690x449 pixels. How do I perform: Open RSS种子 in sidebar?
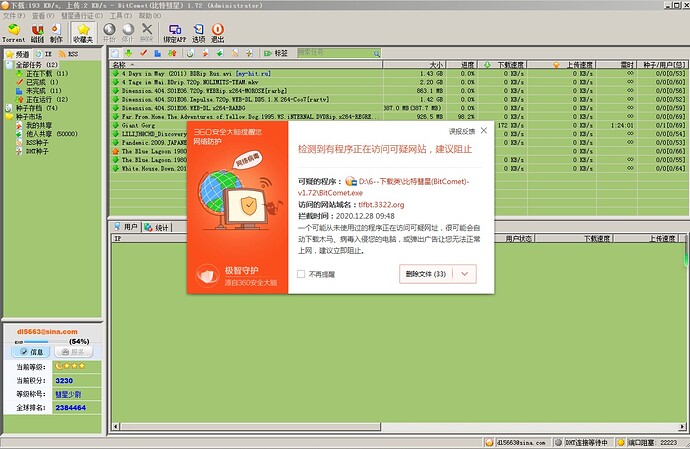click(37, 143)
